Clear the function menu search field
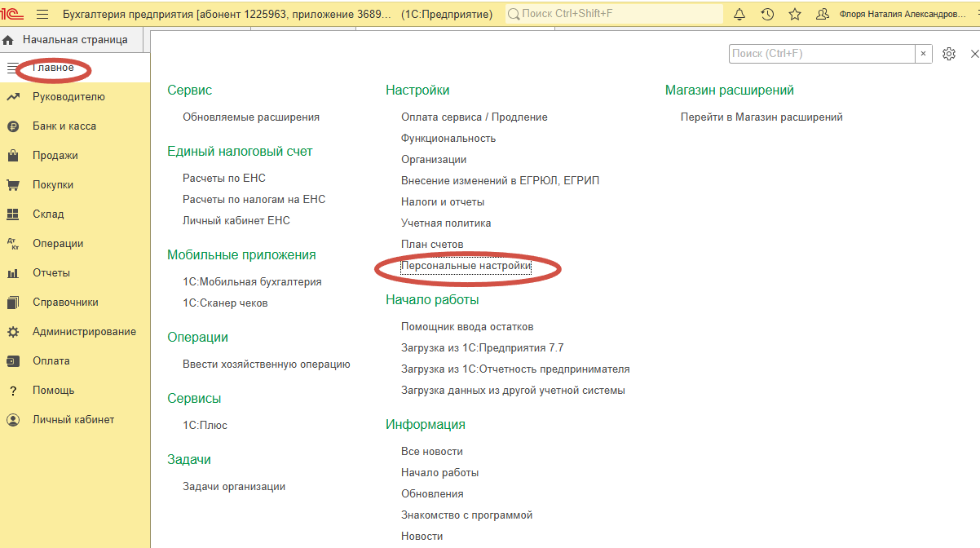Image resolution: width=980 pixels, height=548 pixels. tap(924, 54)
